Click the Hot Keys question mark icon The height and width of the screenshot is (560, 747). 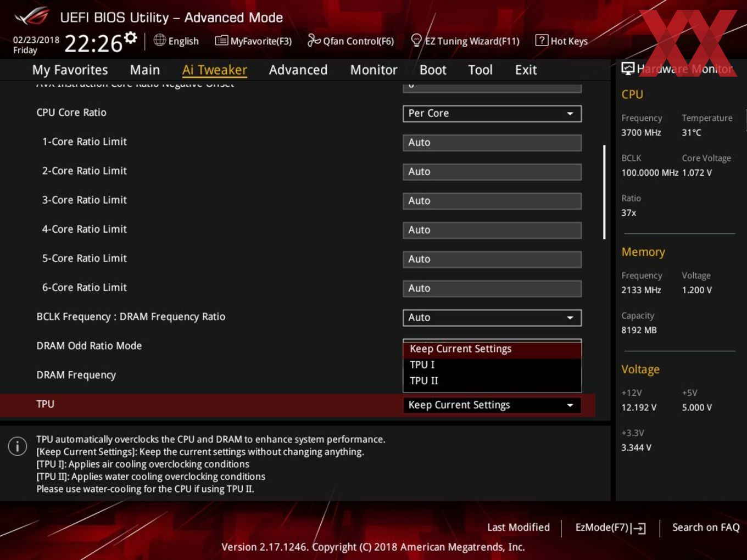coord(542,40)
